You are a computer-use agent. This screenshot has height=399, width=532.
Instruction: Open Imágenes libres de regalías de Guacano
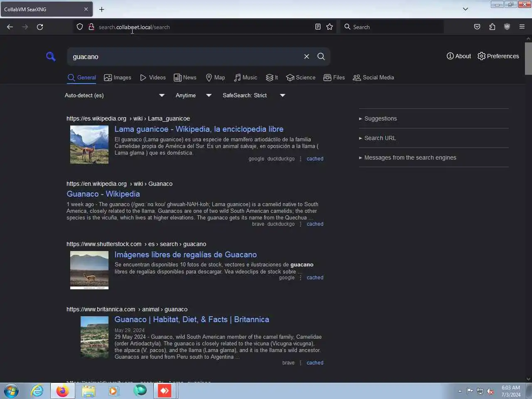click(x=186, y=255)
